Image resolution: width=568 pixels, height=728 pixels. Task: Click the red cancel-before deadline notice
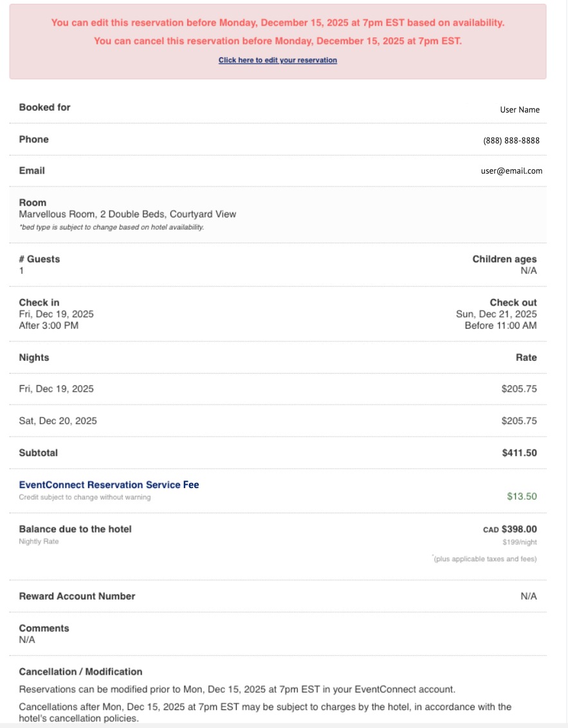click(277, 41)
